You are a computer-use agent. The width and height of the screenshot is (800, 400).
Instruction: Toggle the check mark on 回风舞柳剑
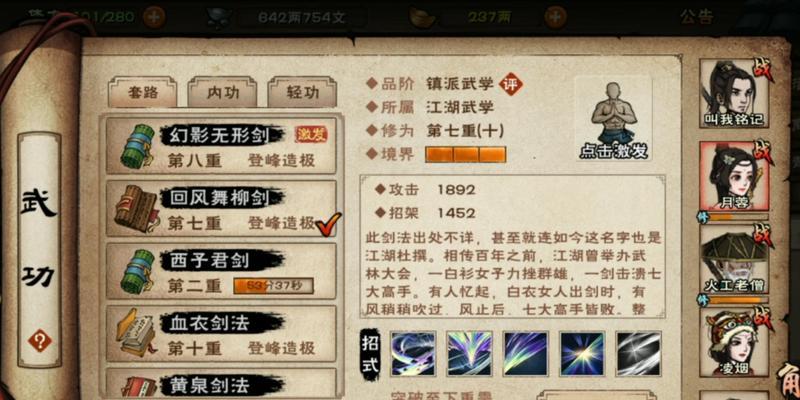[328, 224]
